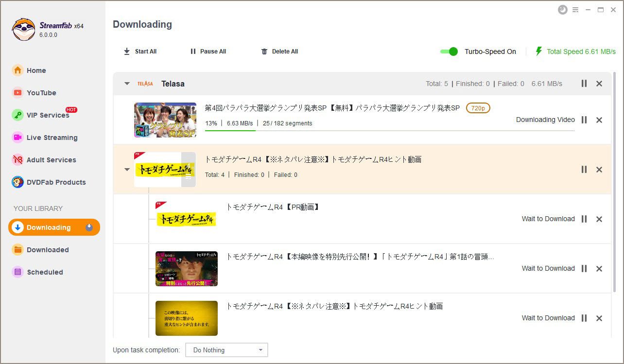Image resolution: width=624 pixels, height=364 pixels.
Task: Click the PR動画 thumbnail
Action: [x=187, y=219]
